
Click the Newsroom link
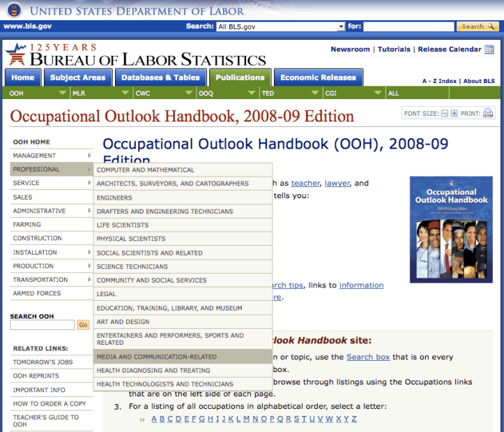click(351, 50)
